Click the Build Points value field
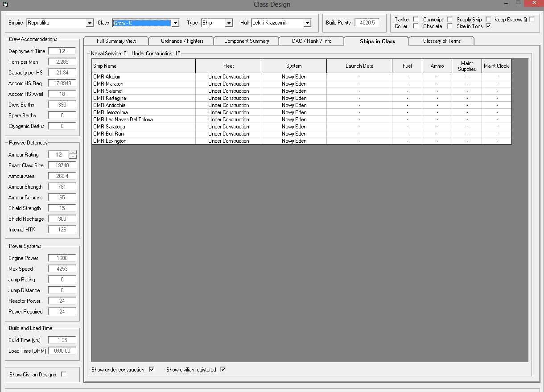Viewport: 544px width, 392px height. [367, 23]
